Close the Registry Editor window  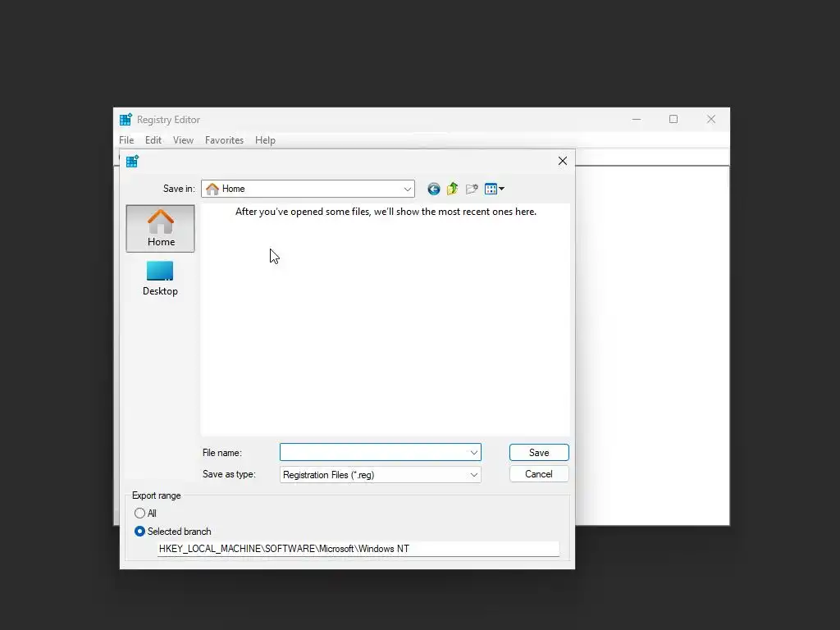pyautogui.click(x=711, y=120)
